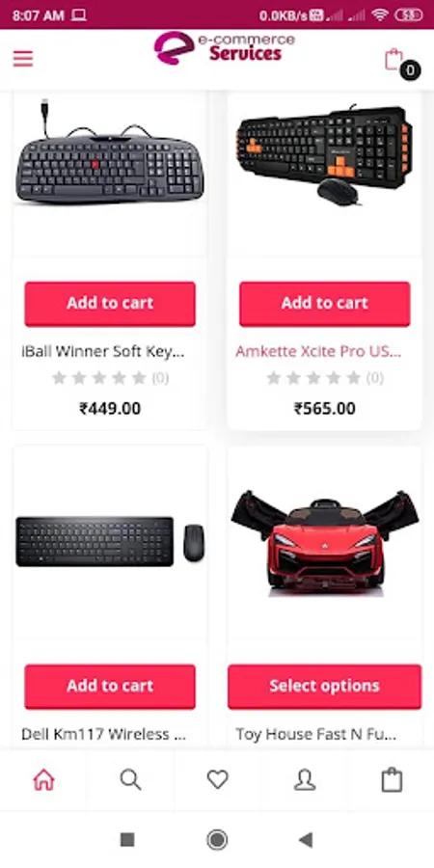This screenshot has height=868, width=434.
Task: Tap Android home circle button
Action: [x=217, y=840]
